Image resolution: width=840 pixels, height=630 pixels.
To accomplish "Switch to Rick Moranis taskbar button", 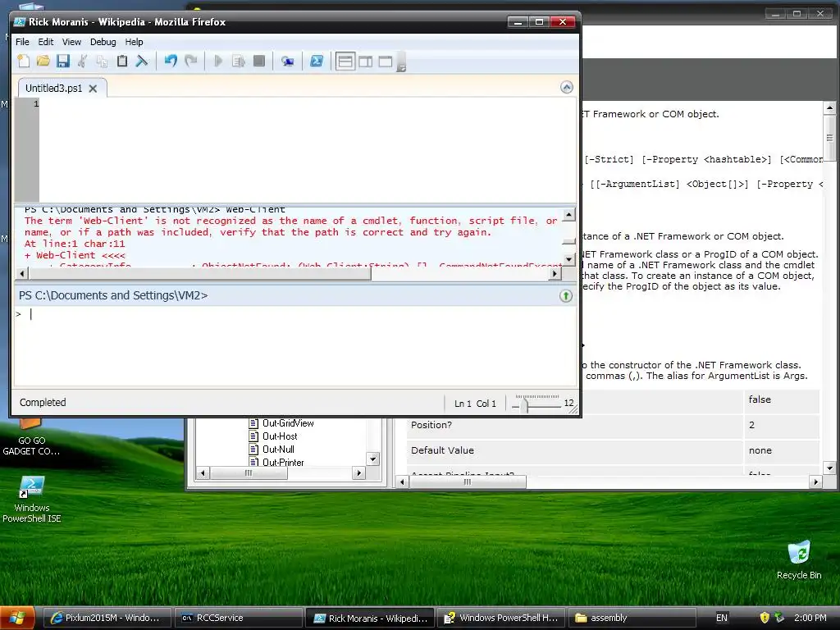I will click(x=371, y=618).
